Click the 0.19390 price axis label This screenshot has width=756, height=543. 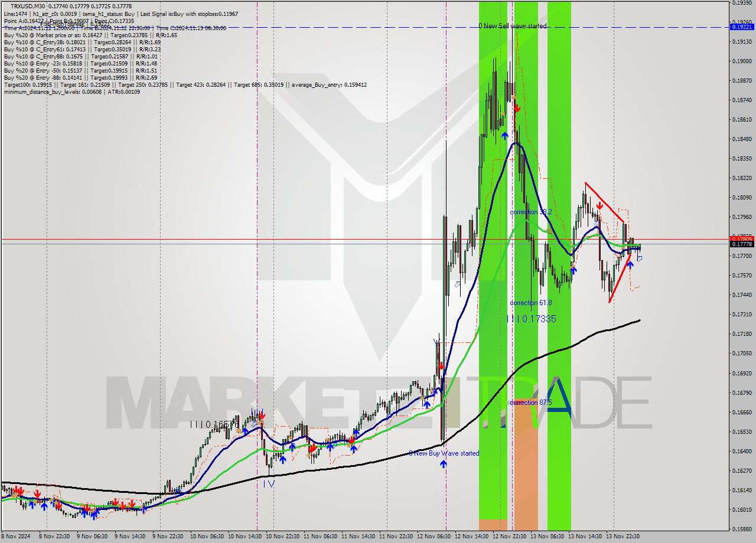(742, 3)
